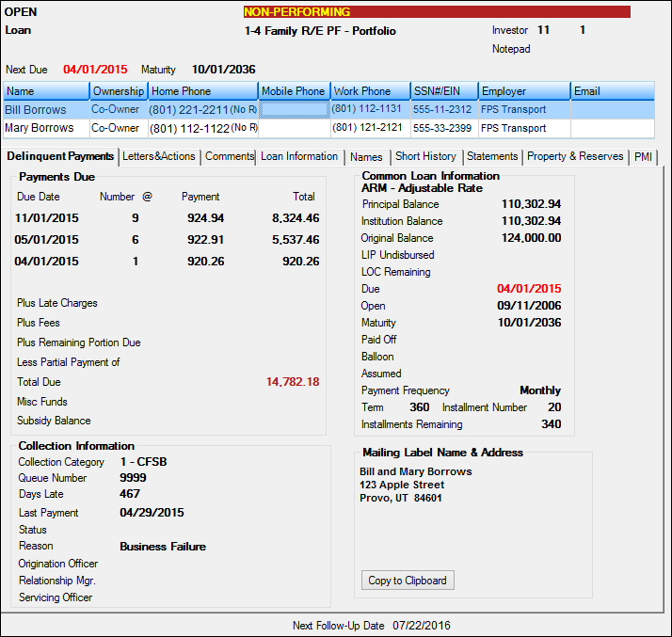
Task: Click the Principal Balance value 110,302.94
Action: click(531, 204)
